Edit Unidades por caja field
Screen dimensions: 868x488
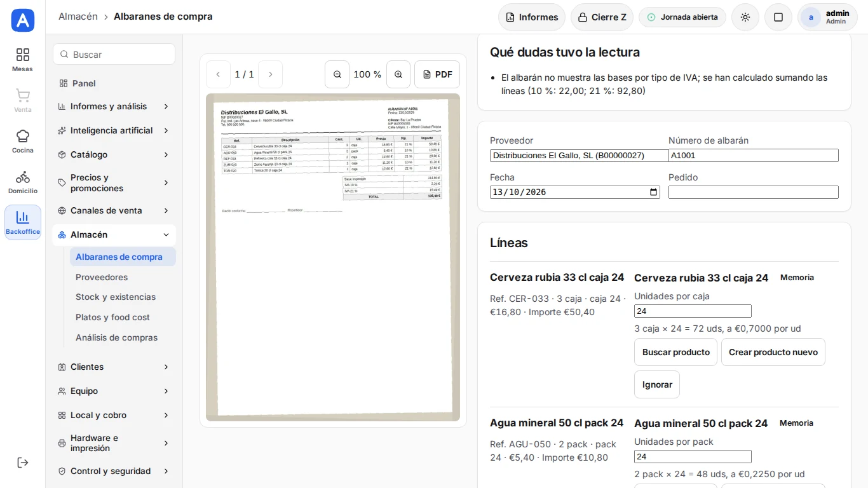[x=693, y=311]
